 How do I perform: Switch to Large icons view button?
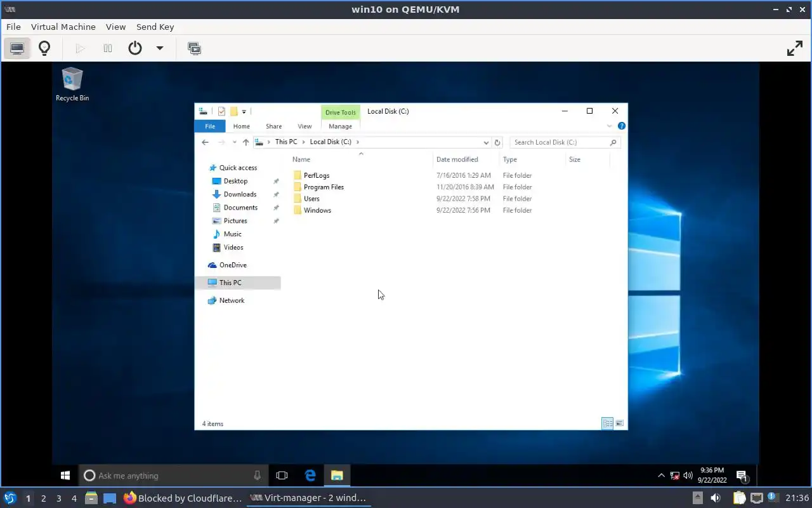[620, 424]
